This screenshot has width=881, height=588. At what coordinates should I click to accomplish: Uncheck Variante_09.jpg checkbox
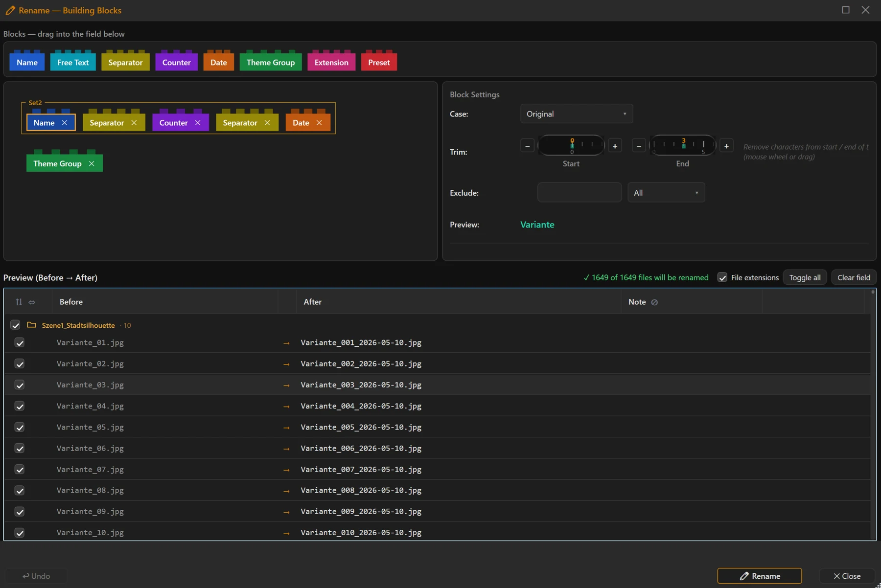20,512
